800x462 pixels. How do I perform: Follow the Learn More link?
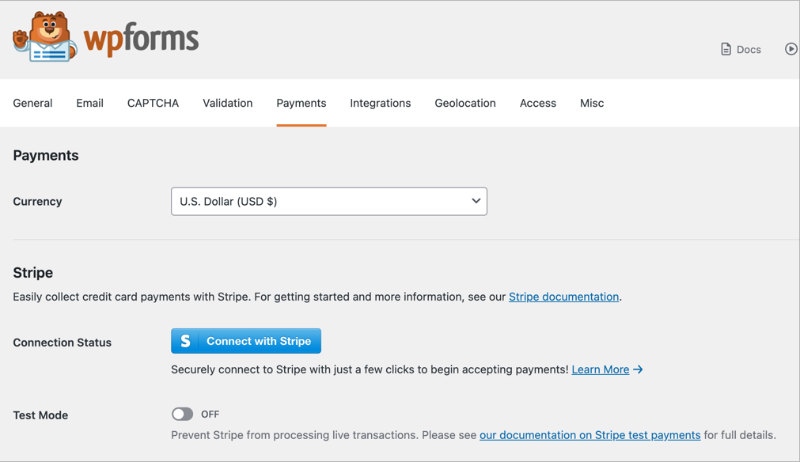(x=600, y=369)
